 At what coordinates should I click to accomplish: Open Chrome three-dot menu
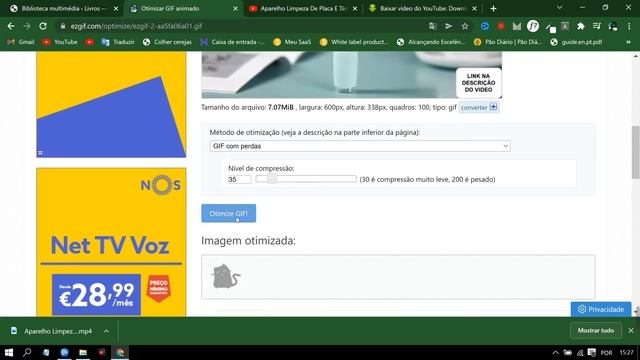pos(629,26)
